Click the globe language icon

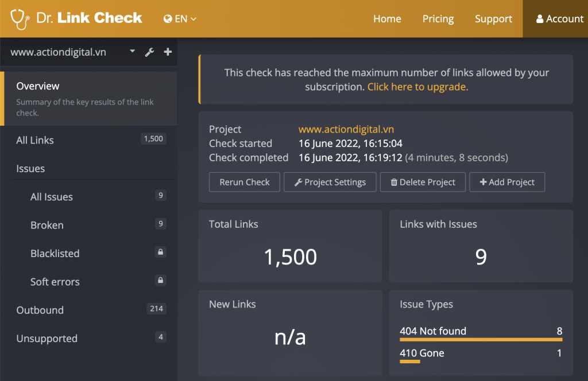pos(168,19)
